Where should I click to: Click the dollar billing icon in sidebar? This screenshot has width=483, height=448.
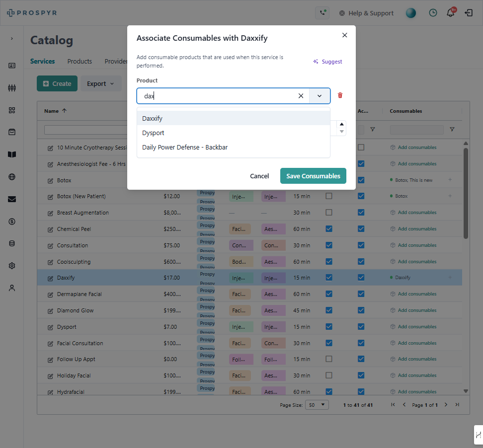click(x=12, y=222)
